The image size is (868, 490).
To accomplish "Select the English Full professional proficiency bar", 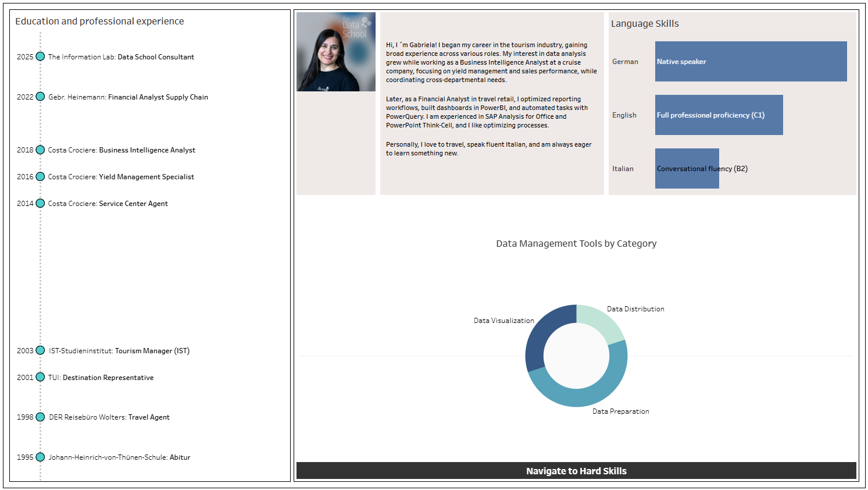I will click(719, 115).
